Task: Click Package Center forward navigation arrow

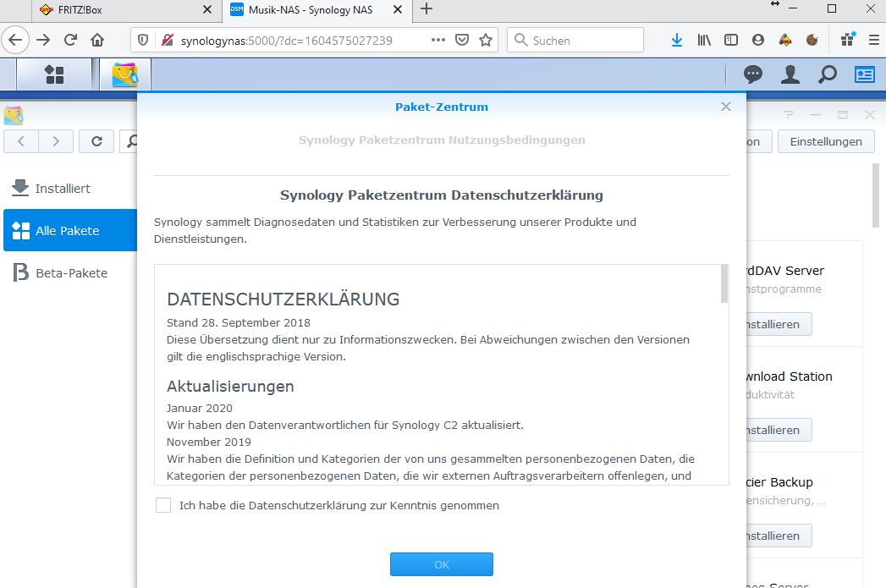Action: click(x=56, y=141)
